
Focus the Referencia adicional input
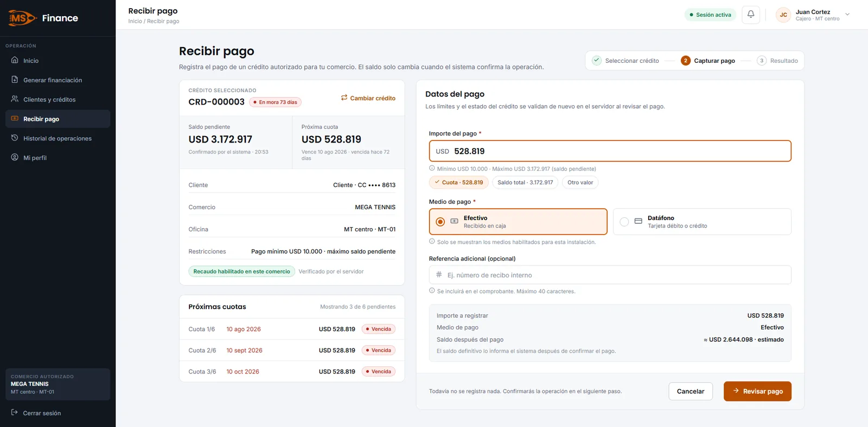coord(610,275)
